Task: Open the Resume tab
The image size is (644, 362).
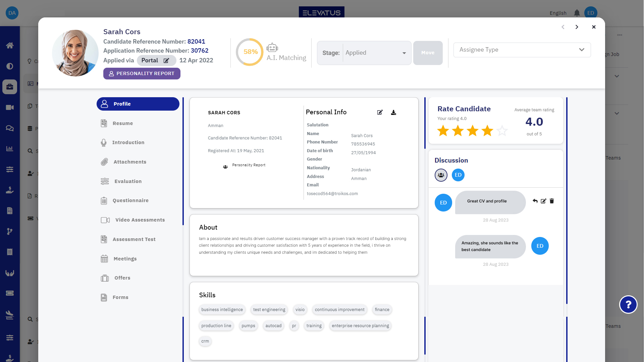Action: (x=123, y=123)
